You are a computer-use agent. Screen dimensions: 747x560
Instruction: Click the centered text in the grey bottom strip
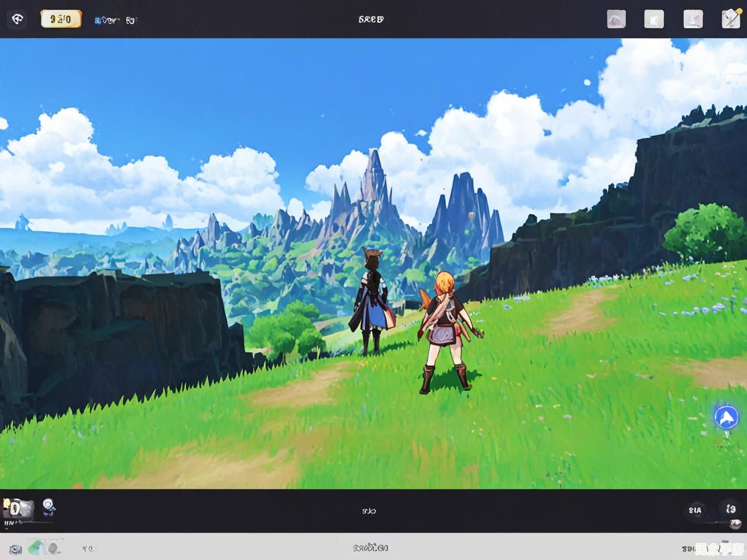(x=371, y=548)
